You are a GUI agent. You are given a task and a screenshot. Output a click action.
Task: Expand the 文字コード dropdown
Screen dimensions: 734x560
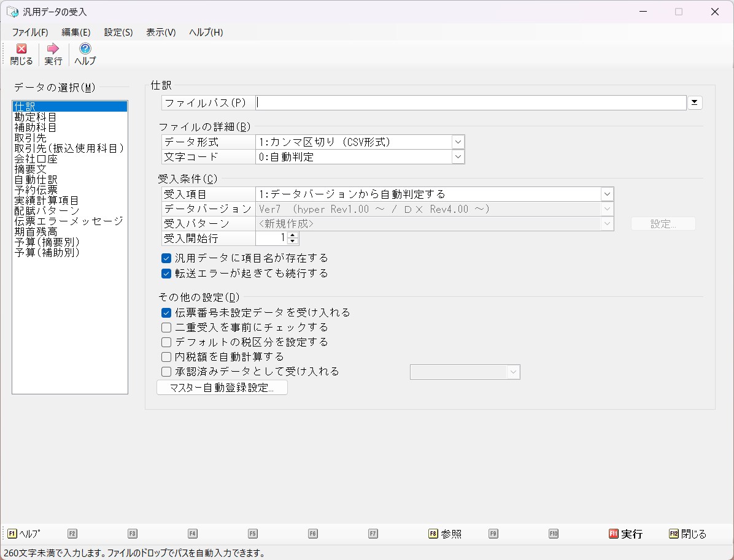click(458, 157)
